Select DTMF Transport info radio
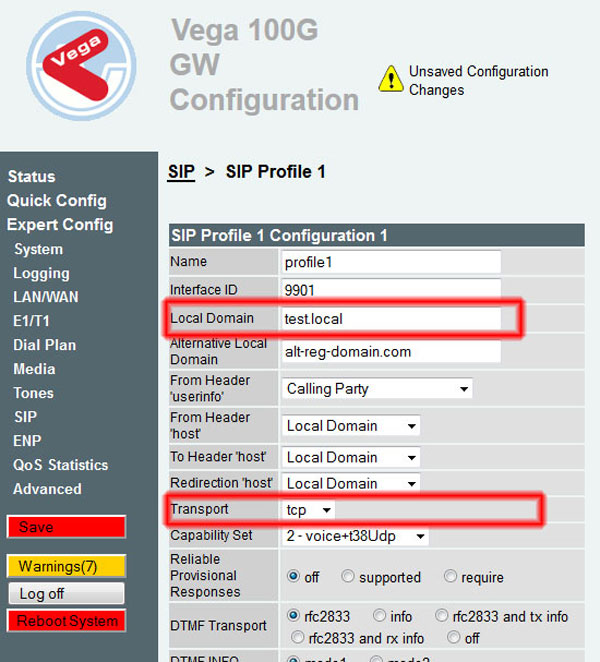Screen dimensions: 600x662 379,616
